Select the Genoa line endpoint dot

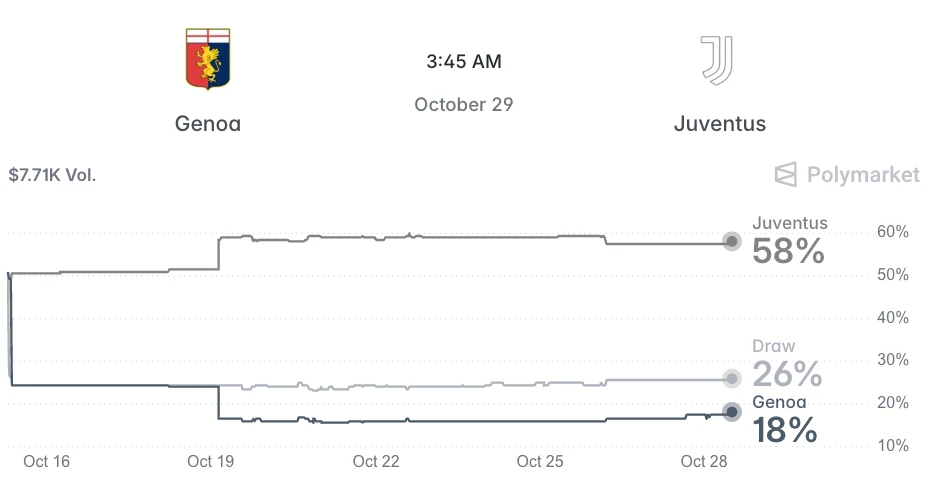click(732, 412)
